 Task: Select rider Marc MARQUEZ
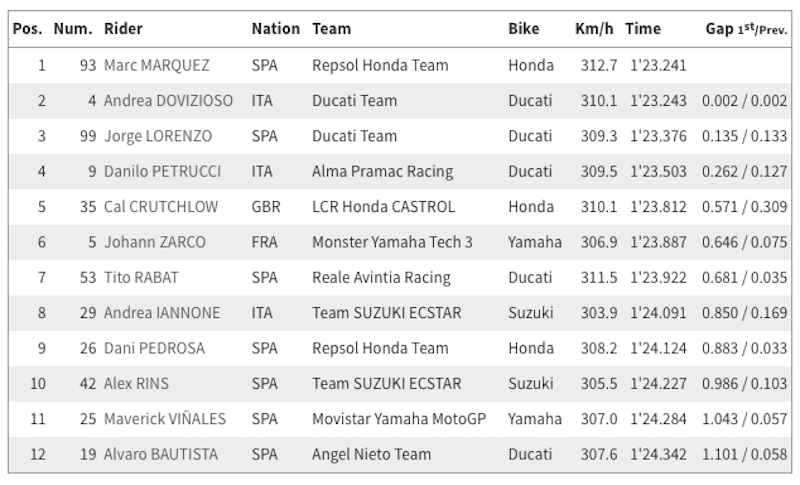pos(157,66)
